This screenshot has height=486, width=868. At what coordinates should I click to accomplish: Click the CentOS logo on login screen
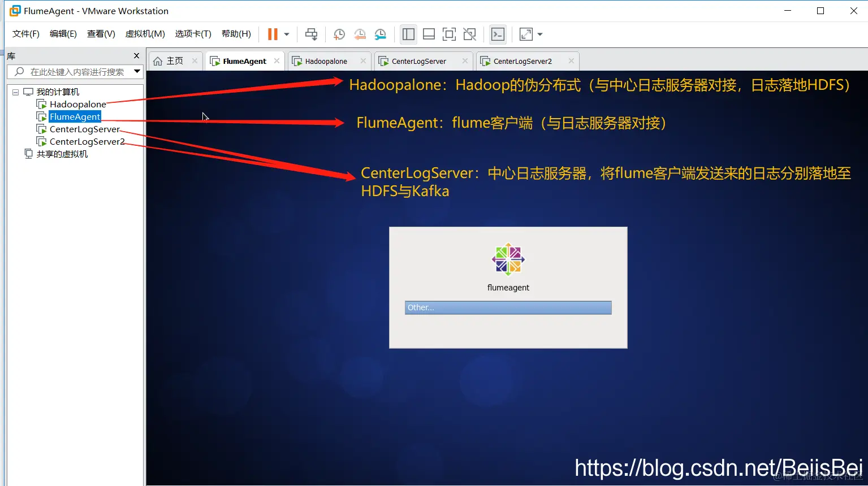click(x=508, y=259)
